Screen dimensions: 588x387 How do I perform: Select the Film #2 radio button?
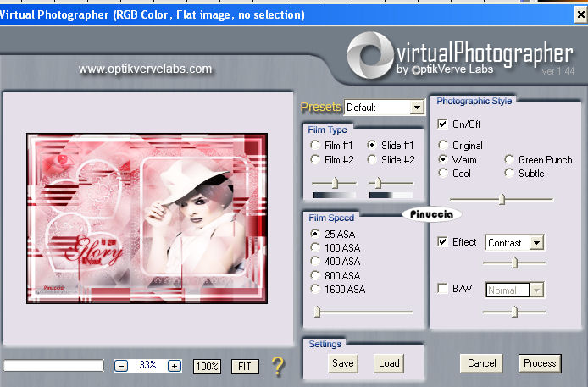pyautogui.click(x=315, y=159)
